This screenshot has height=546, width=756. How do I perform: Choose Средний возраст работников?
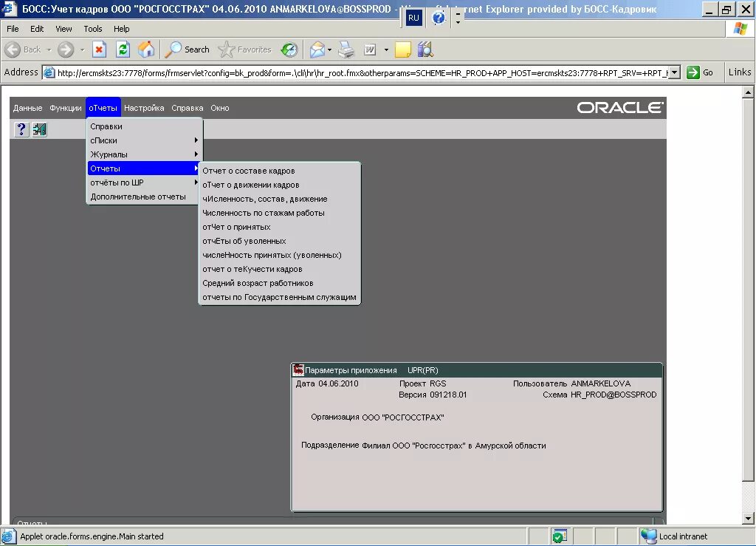point(280,283)
